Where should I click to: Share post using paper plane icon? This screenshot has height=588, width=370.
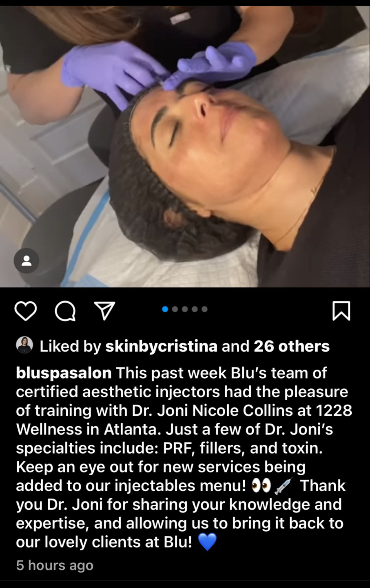(105, 311)
